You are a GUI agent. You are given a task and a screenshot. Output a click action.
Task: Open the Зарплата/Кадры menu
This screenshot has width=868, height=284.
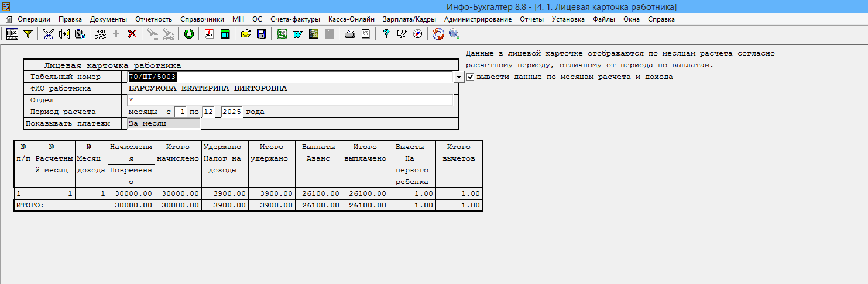[x=409, y=19]
